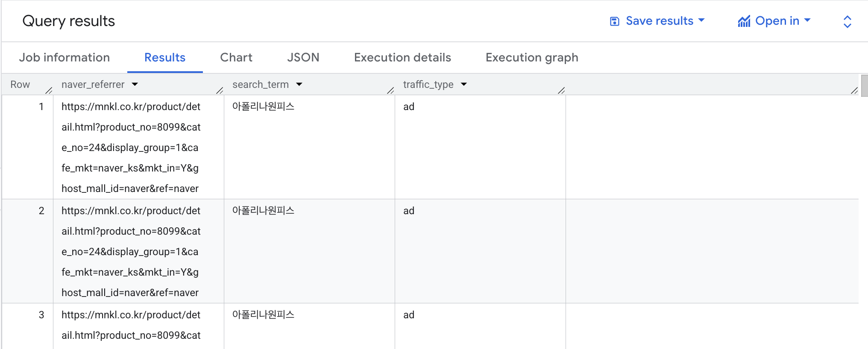Click the naver_referrer column resize handle
868x349 pixels.
(220, 90)
